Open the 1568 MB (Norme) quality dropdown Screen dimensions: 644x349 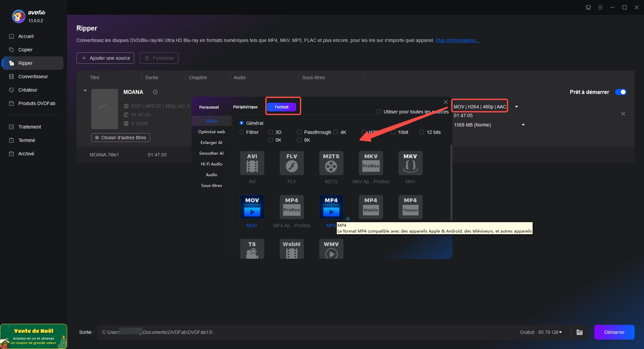tap(523, 125)
